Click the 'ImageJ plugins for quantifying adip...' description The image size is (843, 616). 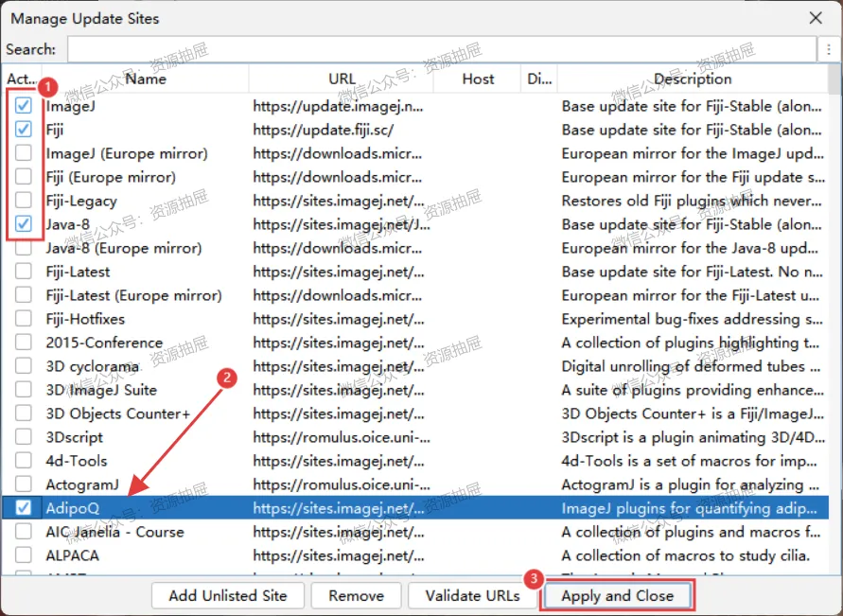pos(693,508)
